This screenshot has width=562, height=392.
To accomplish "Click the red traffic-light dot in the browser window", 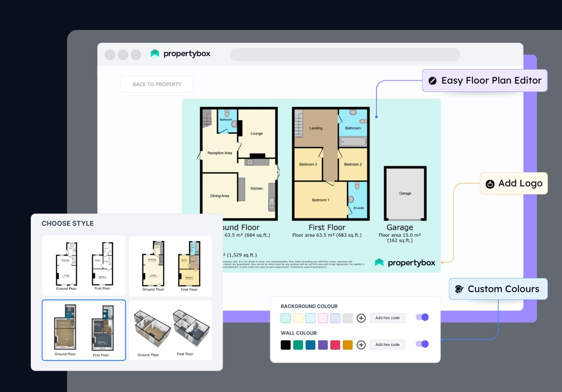I will point(109,55).
